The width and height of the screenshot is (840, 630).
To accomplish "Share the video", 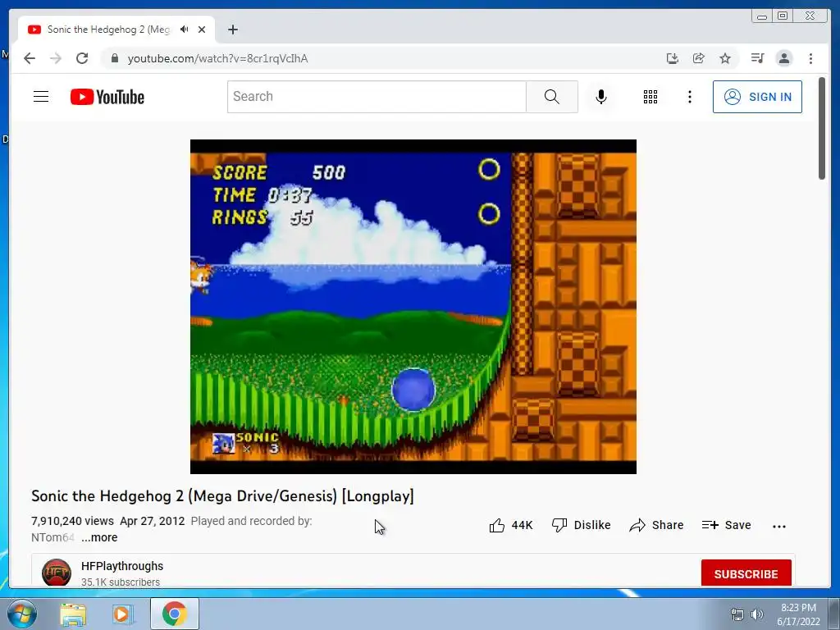I will (x=656, y=525).
